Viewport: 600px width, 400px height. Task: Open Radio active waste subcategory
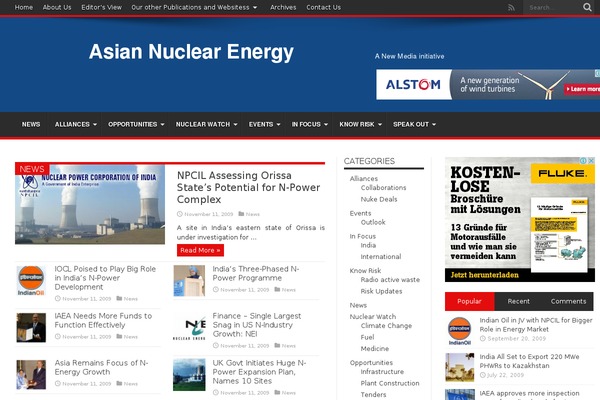[390, 280]
